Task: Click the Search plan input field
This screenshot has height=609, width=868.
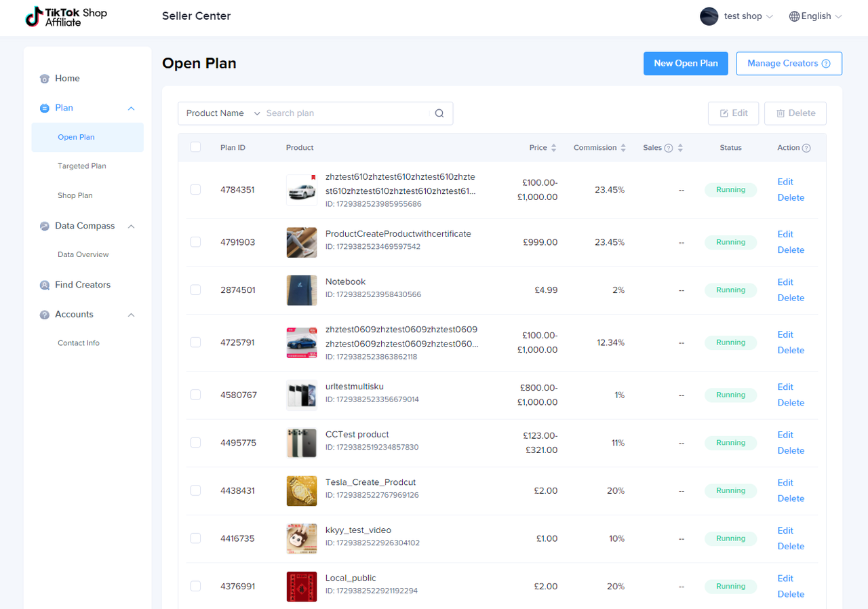Action: (346, 113)
